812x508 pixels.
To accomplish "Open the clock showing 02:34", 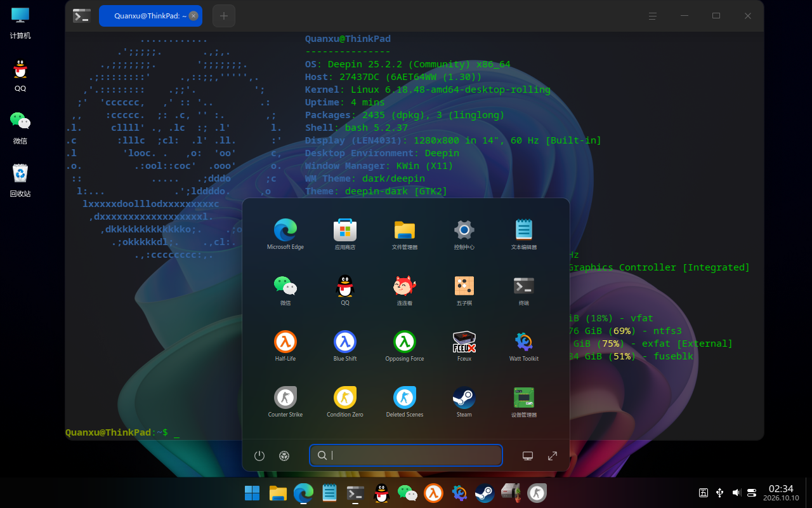I will pyautogui.click(x=781, y=493).
